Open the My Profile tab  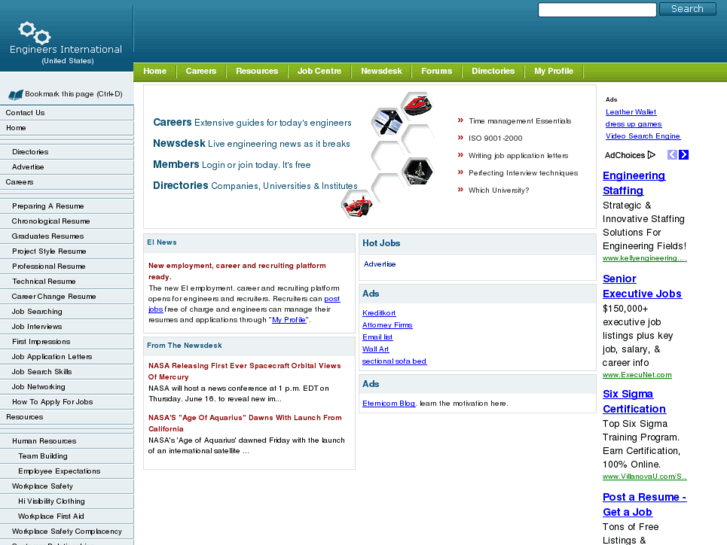tap(554, 71)
